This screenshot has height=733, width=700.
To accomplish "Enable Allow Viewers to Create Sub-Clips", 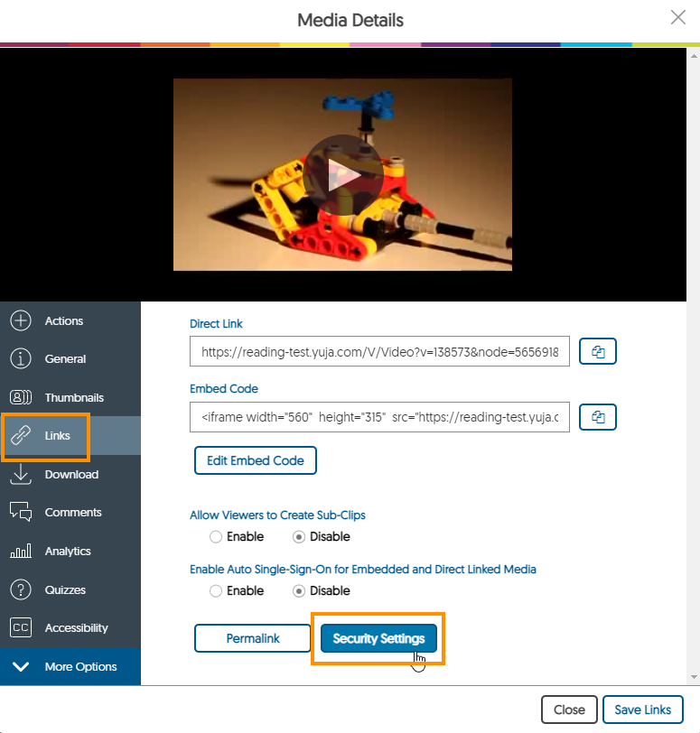I will pos(216,536).
